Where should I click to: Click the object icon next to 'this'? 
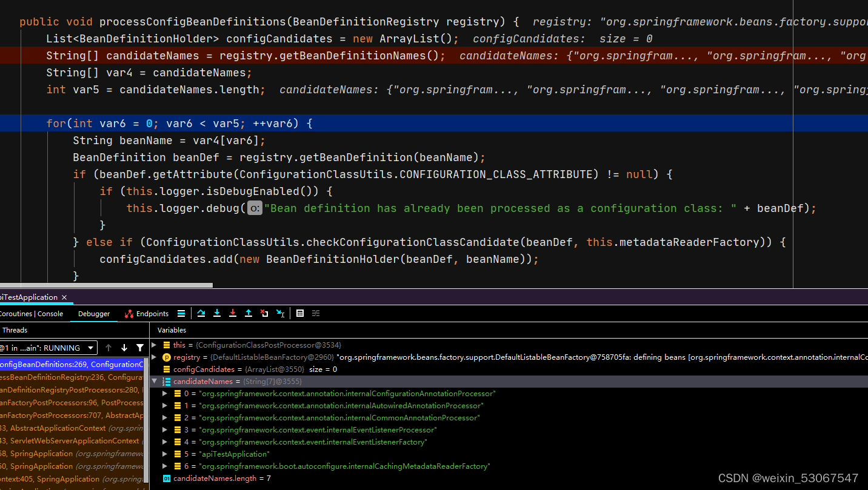[167, 345]
